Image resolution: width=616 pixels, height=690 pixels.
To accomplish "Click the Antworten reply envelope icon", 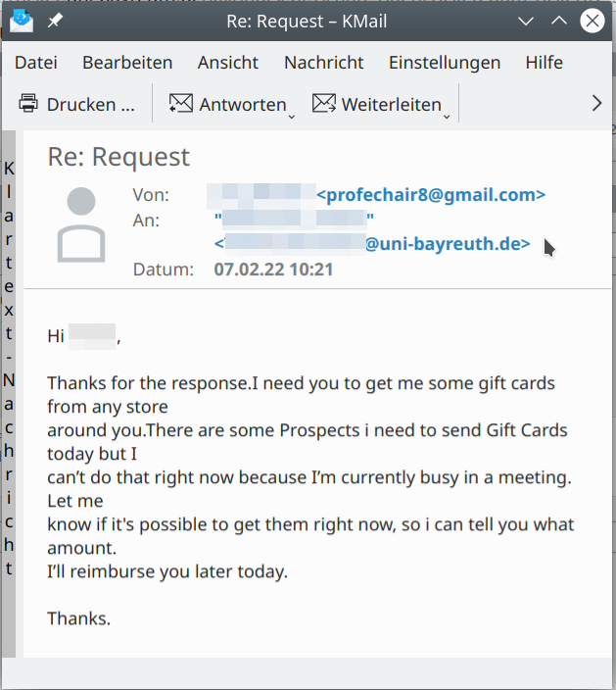I will coord(181,104).
